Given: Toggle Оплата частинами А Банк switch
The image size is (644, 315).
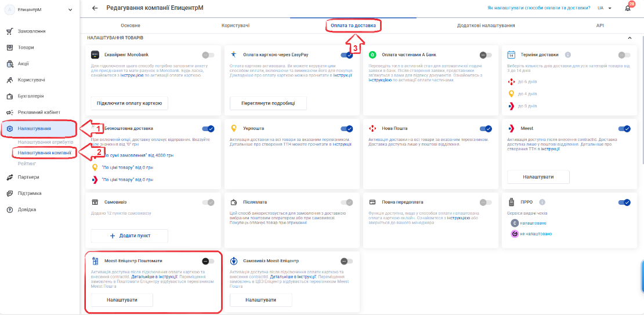Looking at the screenshot, I should 486,55.
